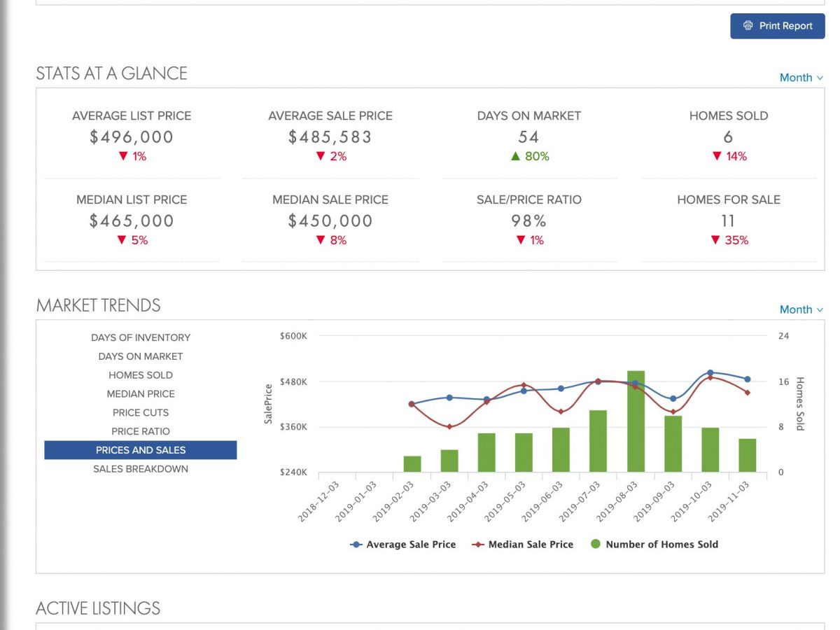Image resolution: width=840 pixels, height=630 pixels.
Task: Click the homes sold bar for 2019-03-03
Action: [449, 461]
